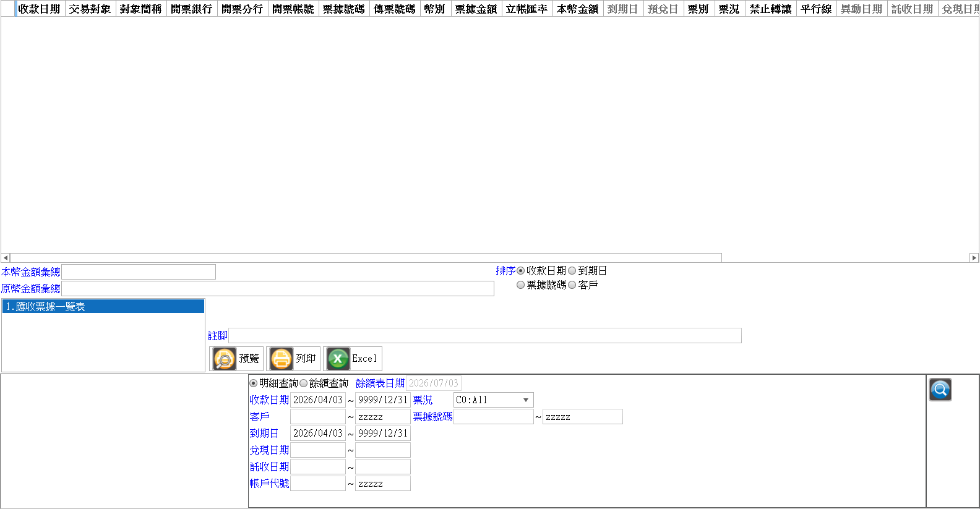Click the 票據金額 column header
The width and height of the screenshot is (980, 509).
[x=476, y=9]
